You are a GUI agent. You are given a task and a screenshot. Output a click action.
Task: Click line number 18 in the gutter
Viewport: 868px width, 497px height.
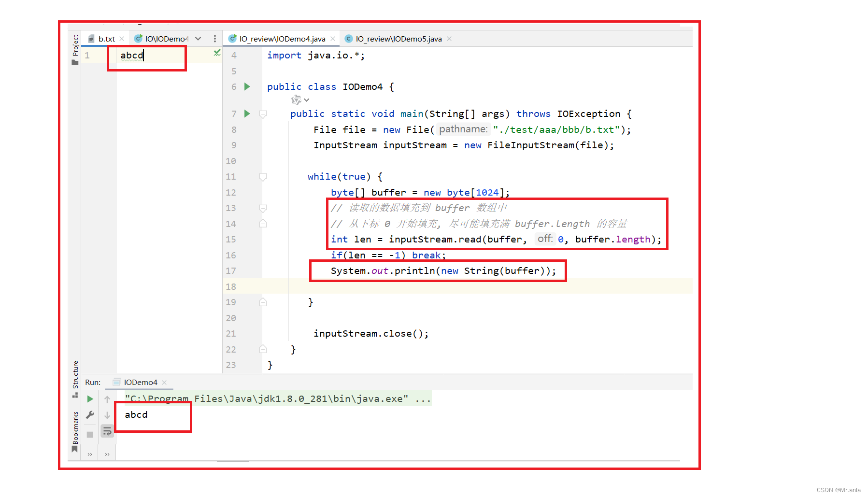click(231, 286)
